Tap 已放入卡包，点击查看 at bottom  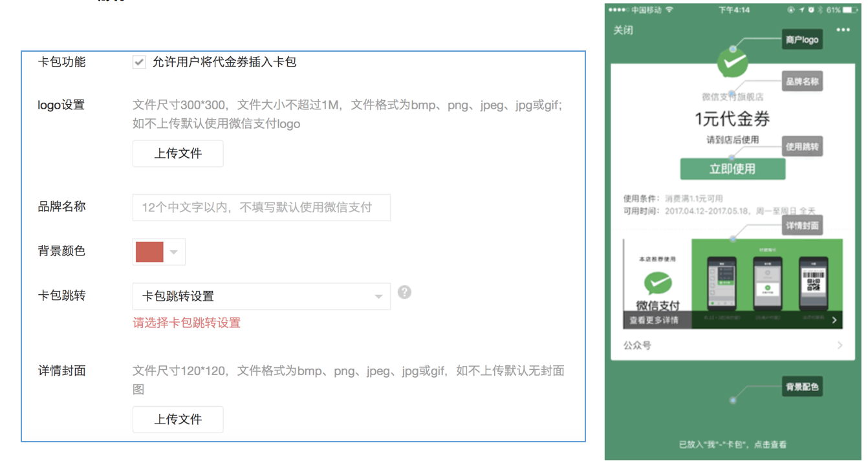coord(732,445)
